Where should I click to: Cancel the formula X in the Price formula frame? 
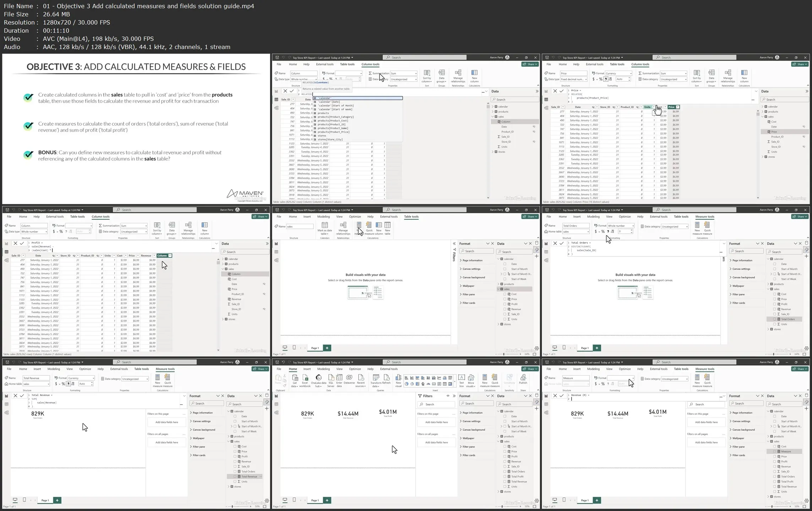(555, 91)
